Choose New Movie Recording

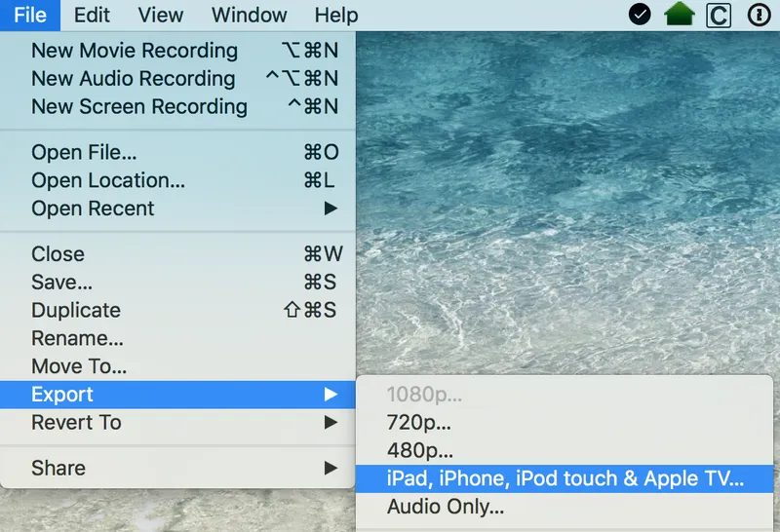(177, 51)
